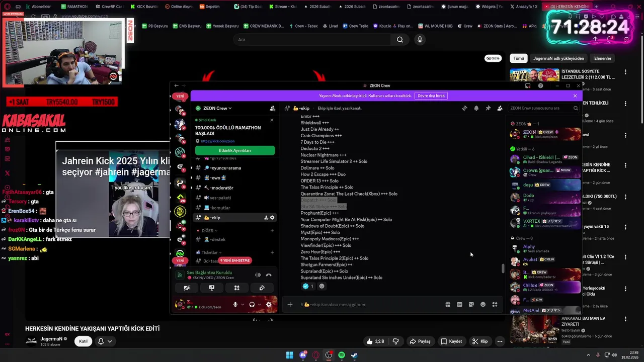Open Discord user settings gear
644x362 pixels.
click(269, 305)
